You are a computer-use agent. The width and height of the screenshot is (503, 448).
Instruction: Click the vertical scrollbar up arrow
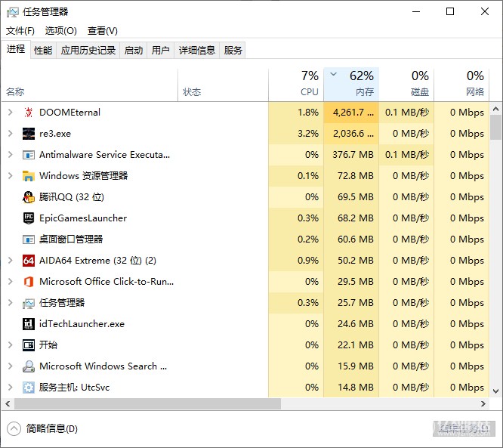pyautogui.click(x=495, y=109)
